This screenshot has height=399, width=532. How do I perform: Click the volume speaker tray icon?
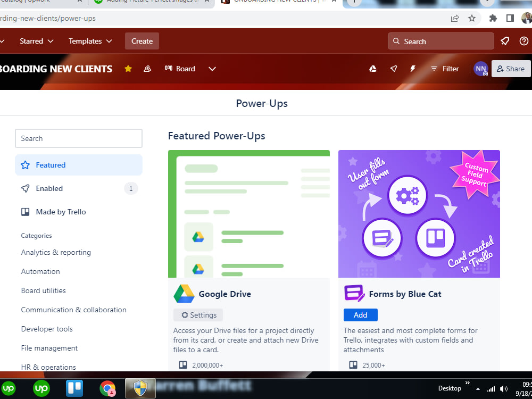[504, 389]
